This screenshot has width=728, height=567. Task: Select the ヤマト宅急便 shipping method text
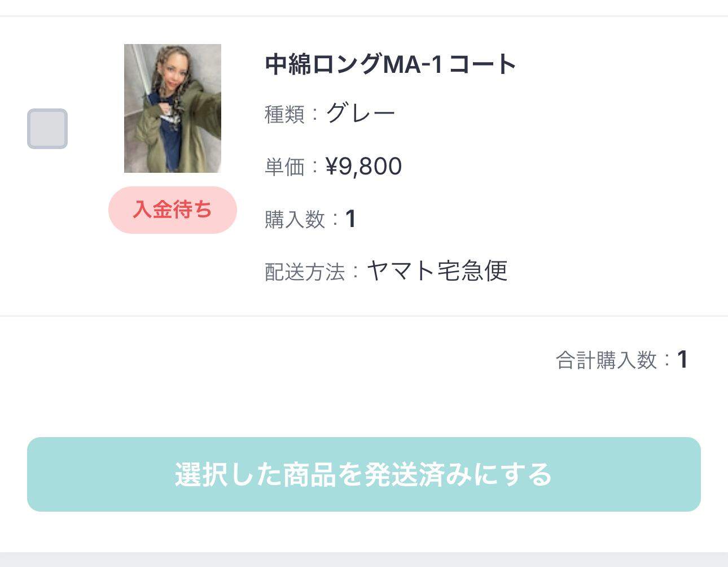tap(437, 271)
